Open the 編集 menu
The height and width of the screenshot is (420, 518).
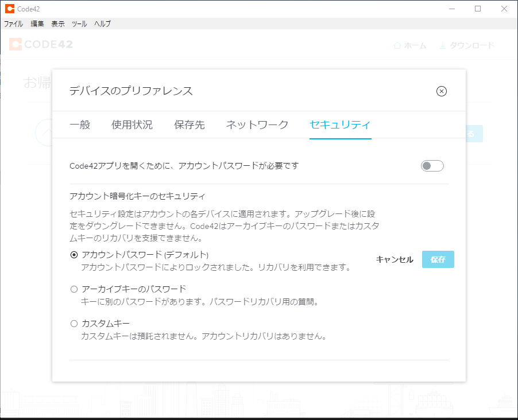pyautogui.click(x=37, y=24)
